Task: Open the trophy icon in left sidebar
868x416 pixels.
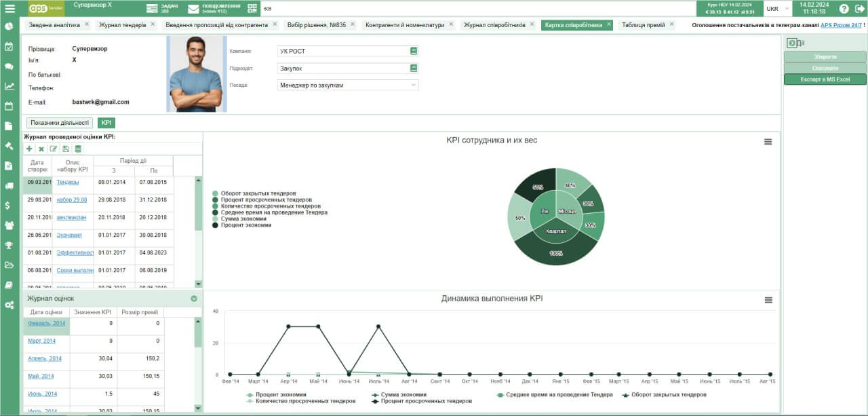Action: [9, 245]
